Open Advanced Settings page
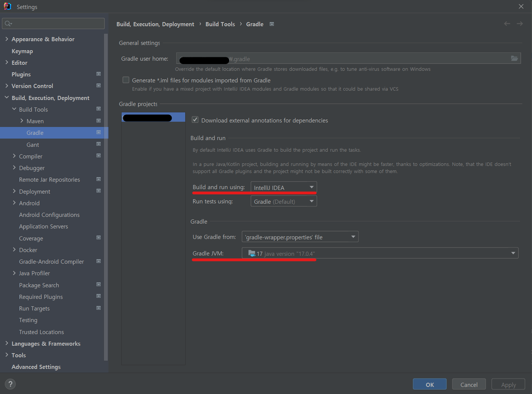Image resolution: width=532 pixels, height=394 pixels. (x=36, y=367)
